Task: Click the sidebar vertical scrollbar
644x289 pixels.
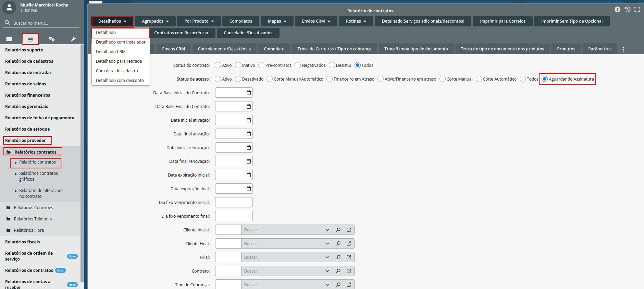Action: pyautogui.click(x=82, y=163)
